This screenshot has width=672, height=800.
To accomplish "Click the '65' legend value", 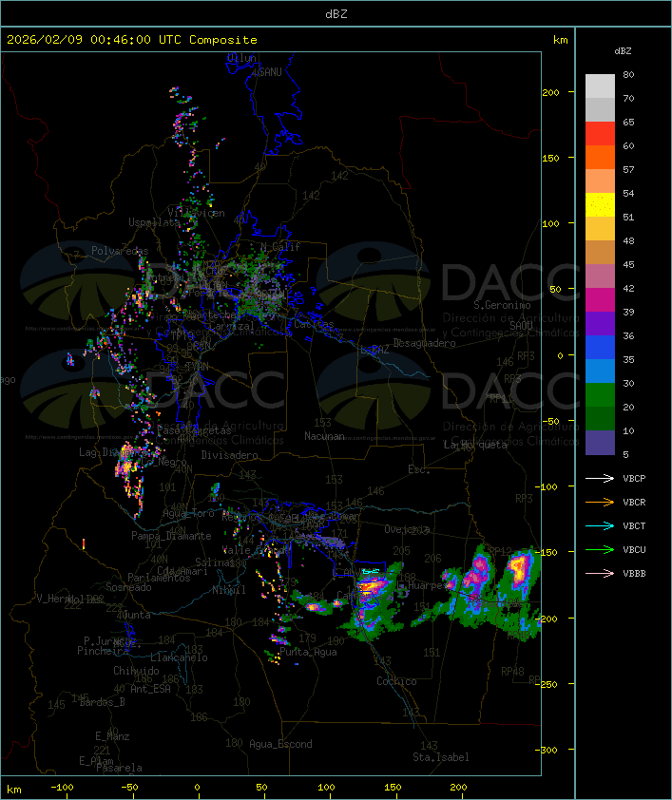I will [x=628, y=122].
